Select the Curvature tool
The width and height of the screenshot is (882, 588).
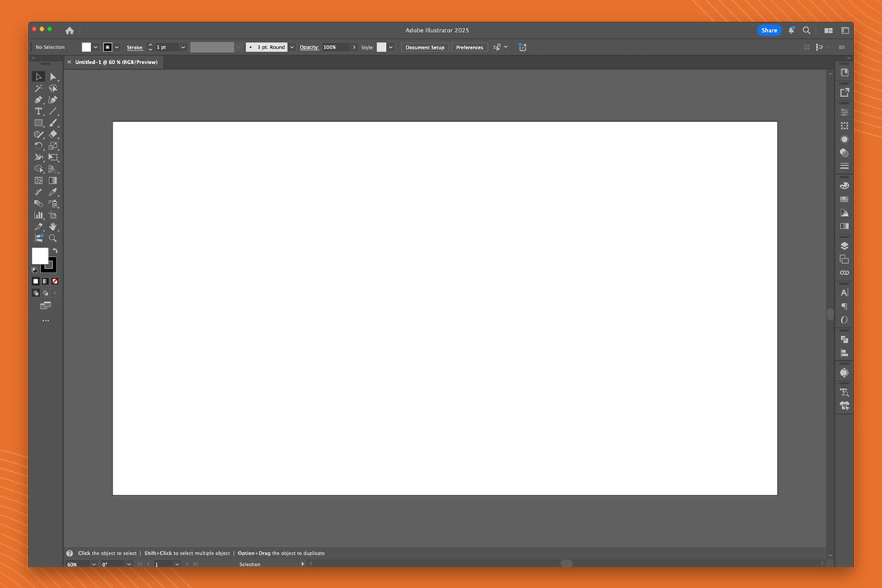pos(53,100)
